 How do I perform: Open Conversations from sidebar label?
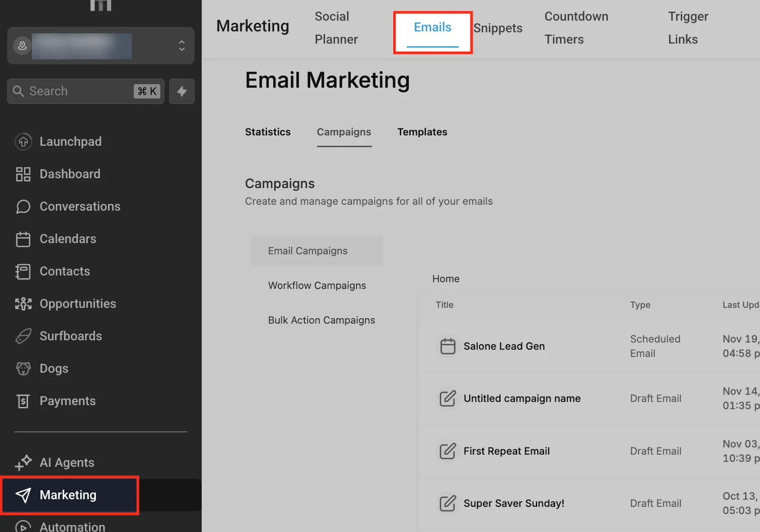80,207
